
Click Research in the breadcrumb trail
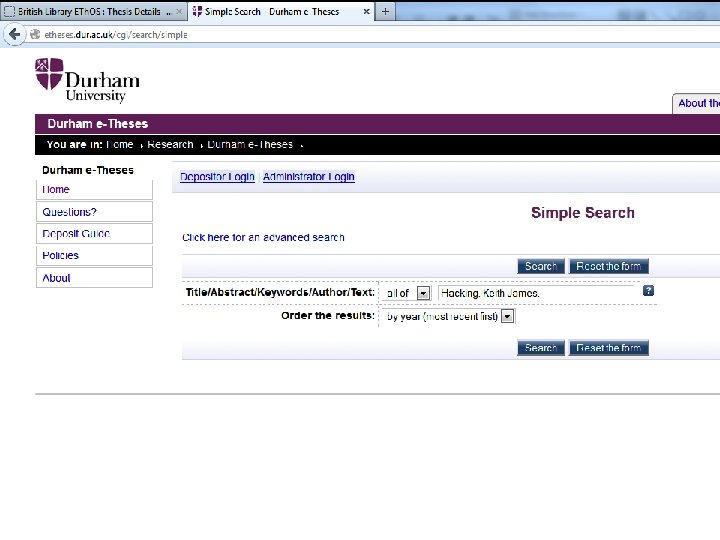pyautogui.click(x=170, y=145)
